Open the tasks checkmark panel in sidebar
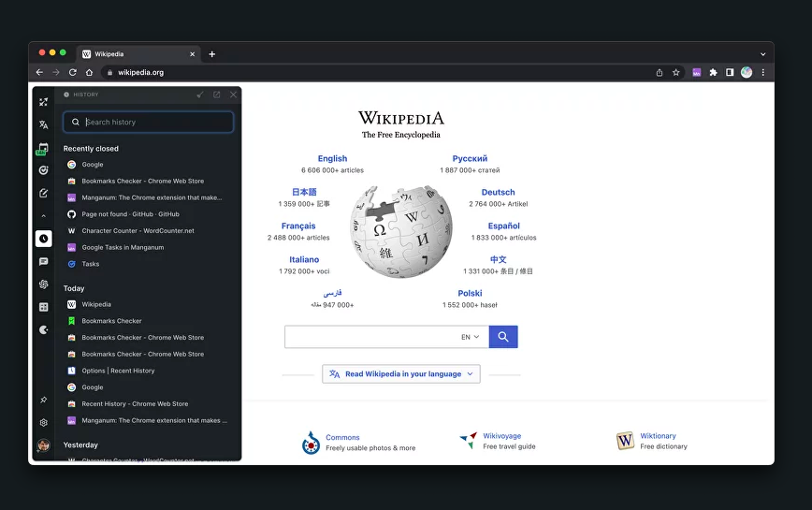The height and width of the screenshot is (510, 812). pyautogui.click(x=43, y=170)
